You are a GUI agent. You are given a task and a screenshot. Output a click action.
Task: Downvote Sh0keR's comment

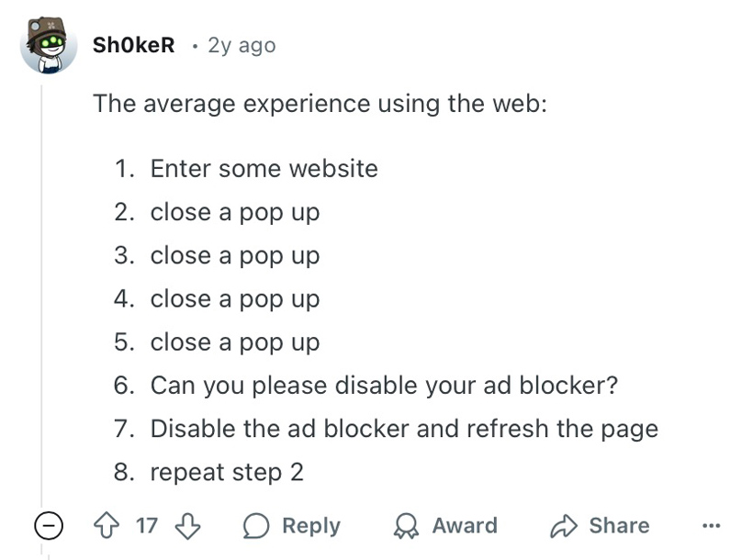coord(186,526)
